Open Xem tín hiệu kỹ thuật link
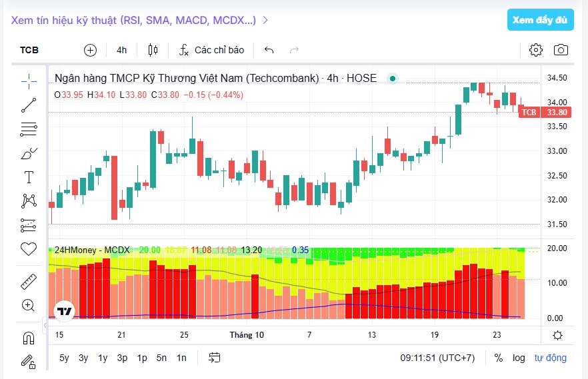588x379 pixels. point(139,20)
